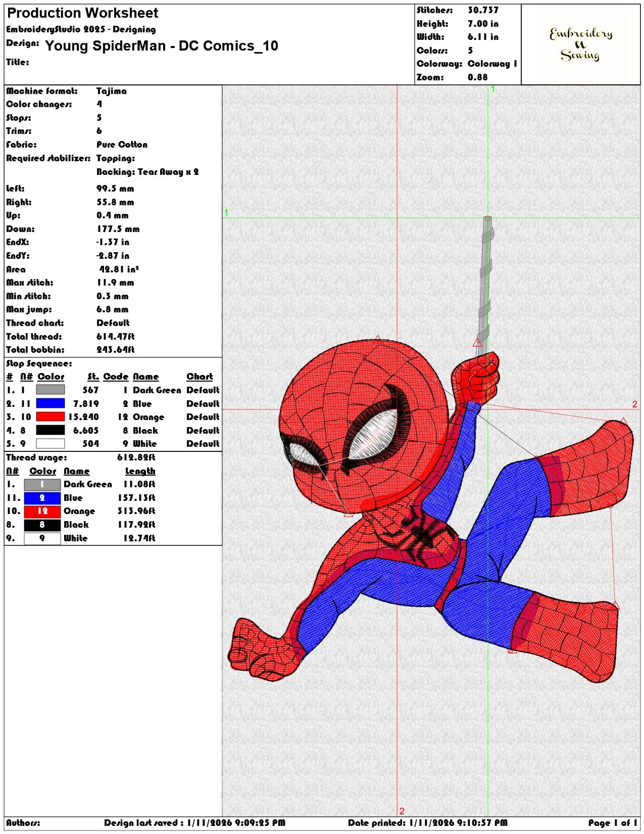Click the stitch count 15.240
Image resolution: width=644 pixels, height=834 pixels.
[84, 417]
